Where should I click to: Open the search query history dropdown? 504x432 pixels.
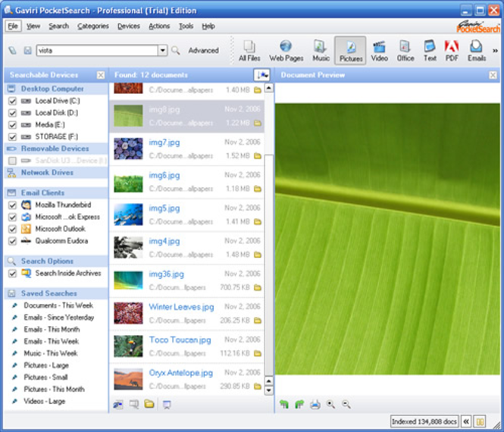click(163, 51)
